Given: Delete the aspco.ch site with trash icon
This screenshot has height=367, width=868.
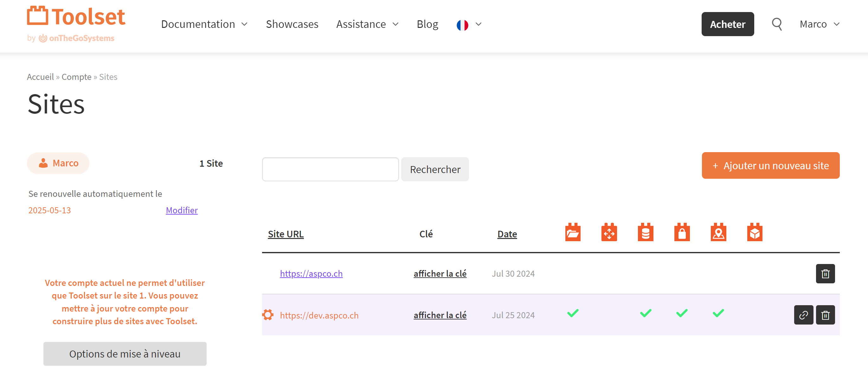Looking at the screenshot, I should 825,274.
